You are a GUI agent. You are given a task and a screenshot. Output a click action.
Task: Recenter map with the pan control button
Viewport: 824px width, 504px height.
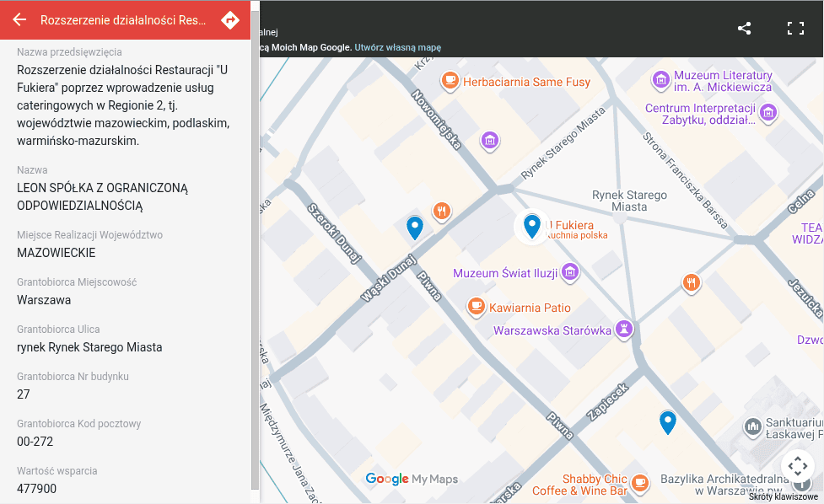point(798,466)
